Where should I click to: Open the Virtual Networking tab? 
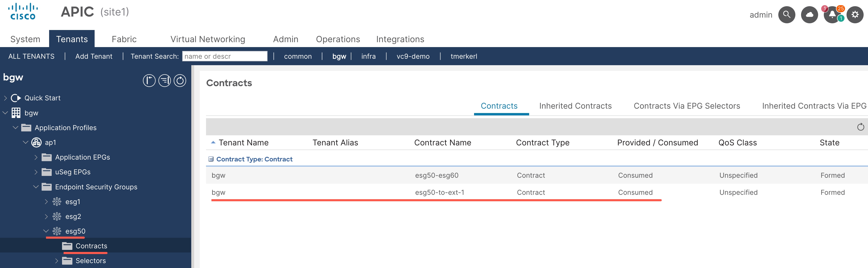point(208,39)
